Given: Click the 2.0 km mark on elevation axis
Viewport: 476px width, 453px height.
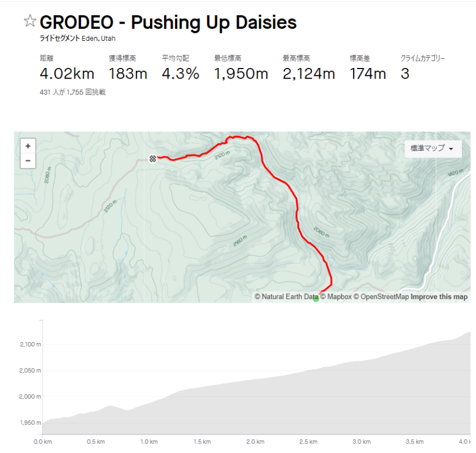Looking at the screenshot, I should (255, 442).
